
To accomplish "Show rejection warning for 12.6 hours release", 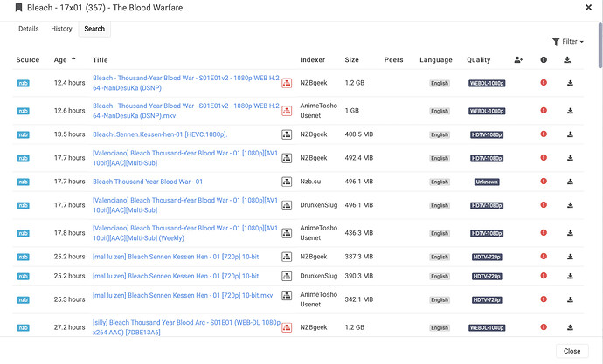I will point(544,111).
